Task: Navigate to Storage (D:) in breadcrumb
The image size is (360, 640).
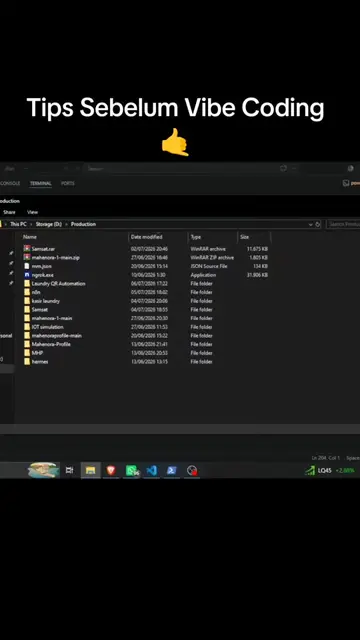Action: (x=49, y=224)
